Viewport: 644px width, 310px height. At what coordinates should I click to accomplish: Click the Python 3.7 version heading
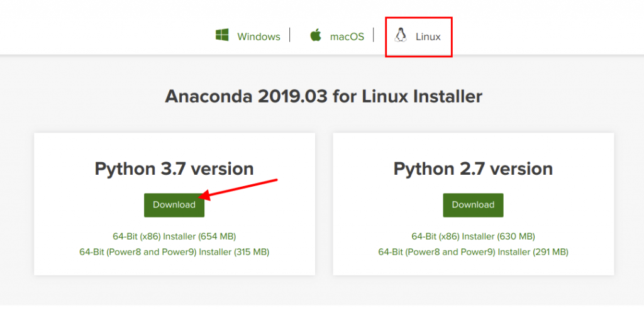click(174, 169)
